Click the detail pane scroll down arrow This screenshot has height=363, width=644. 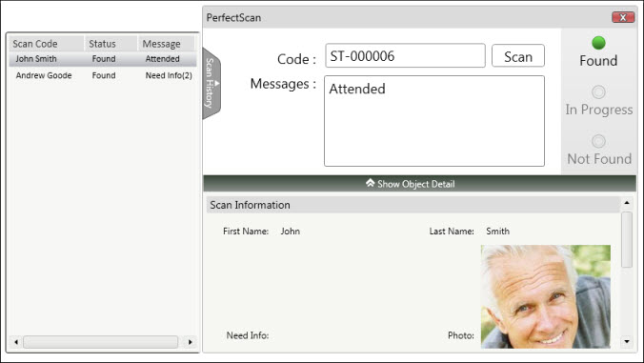point(626,341)
